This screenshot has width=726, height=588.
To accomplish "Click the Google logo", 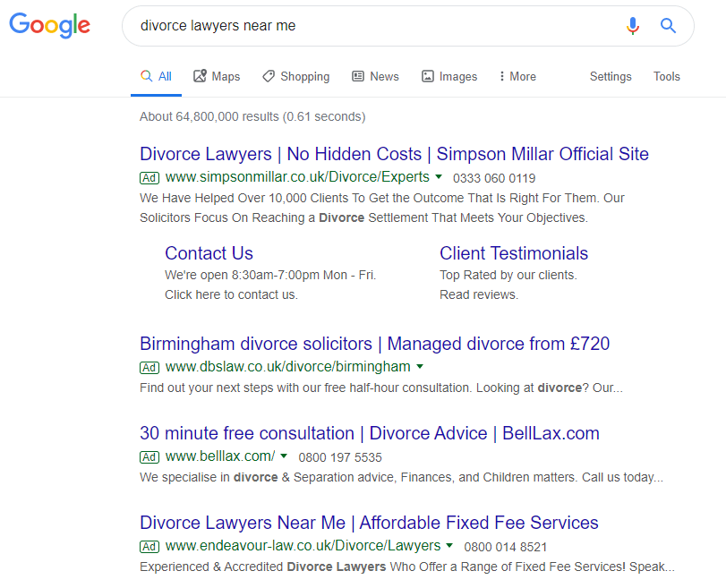I will click(x=50, y=26).
